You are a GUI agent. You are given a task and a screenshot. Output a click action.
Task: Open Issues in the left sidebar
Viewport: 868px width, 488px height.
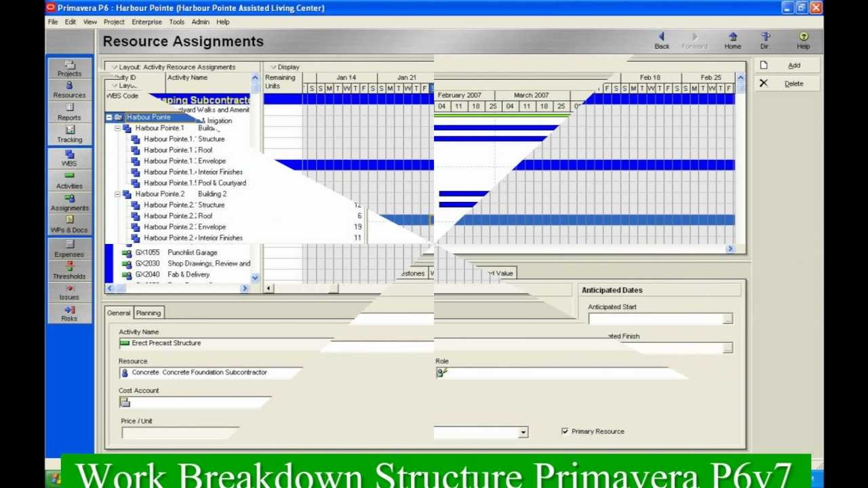(69, 292)
